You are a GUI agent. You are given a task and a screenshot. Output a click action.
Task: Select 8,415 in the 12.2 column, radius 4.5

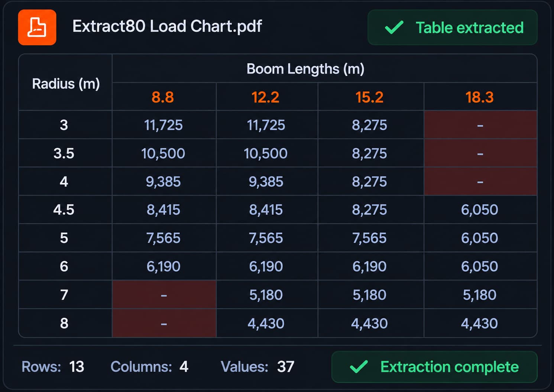(x=266, y=210)
